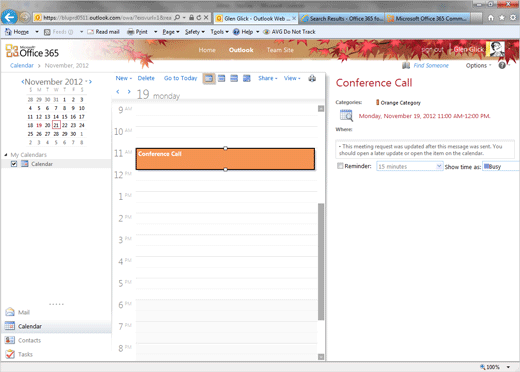
Task: Open the New dropdown menu
Action: tap(124, 78)
